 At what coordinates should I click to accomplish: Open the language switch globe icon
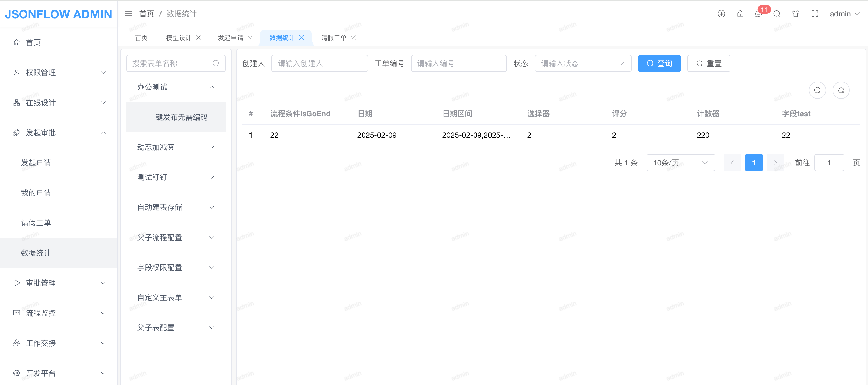click(x=721, y=14)
